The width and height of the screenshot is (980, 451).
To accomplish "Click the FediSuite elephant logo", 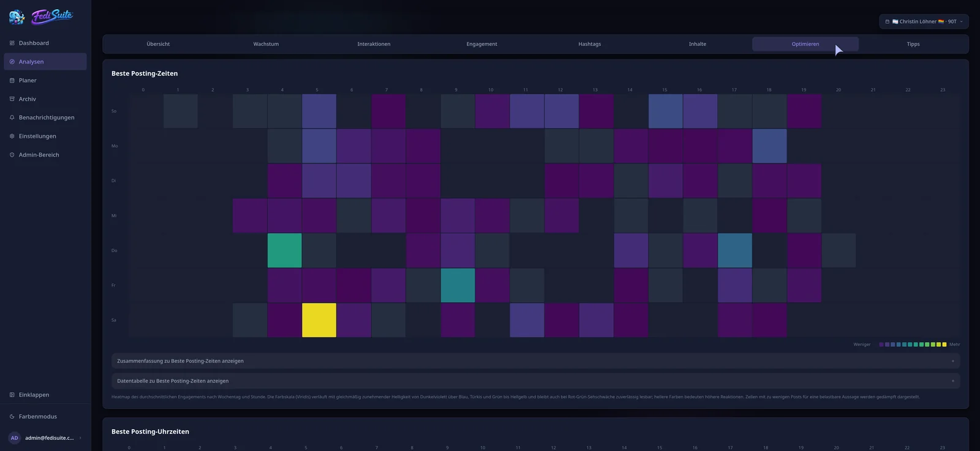I will point(17,17).
